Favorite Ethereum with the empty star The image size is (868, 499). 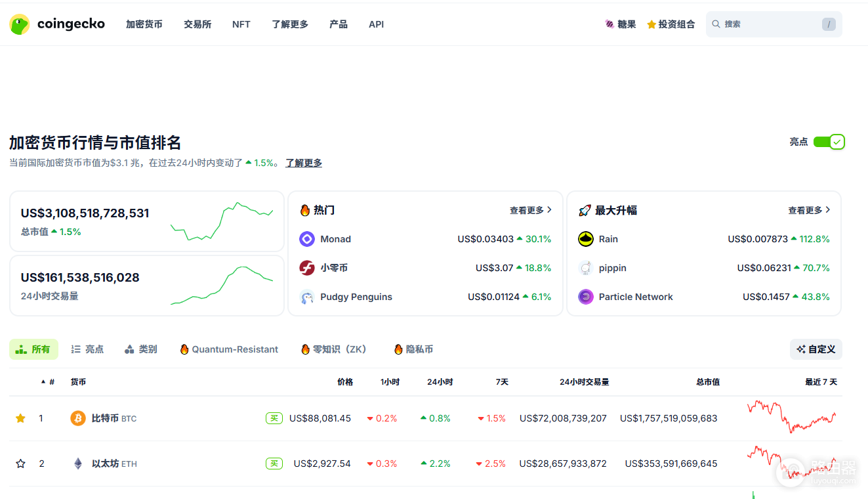pyautogui.click(x=20, y=464)
